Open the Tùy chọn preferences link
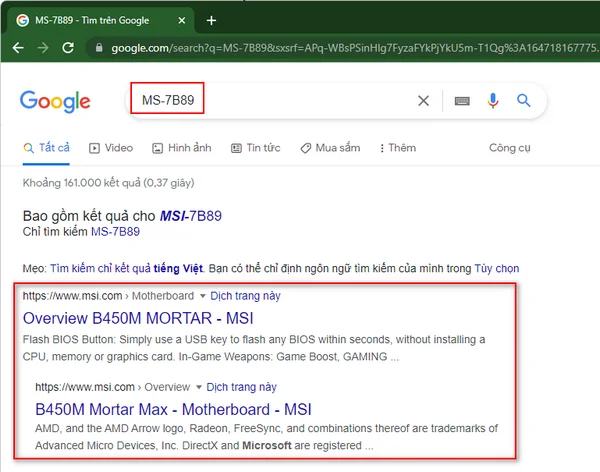The image size is (600, 472). point(497,268)
